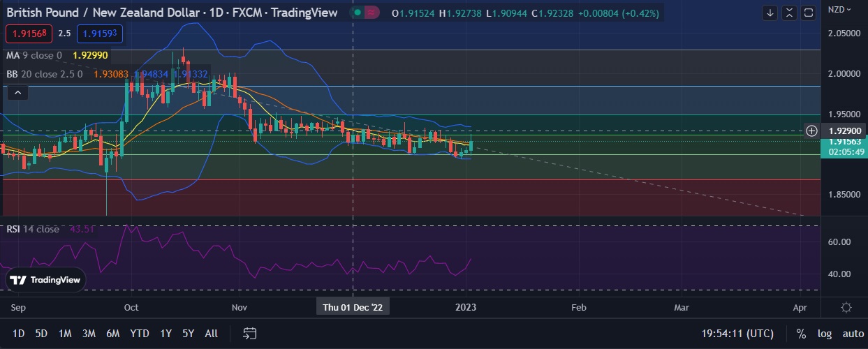Click the red sell price 1.9156 button

tap(27, 33)
